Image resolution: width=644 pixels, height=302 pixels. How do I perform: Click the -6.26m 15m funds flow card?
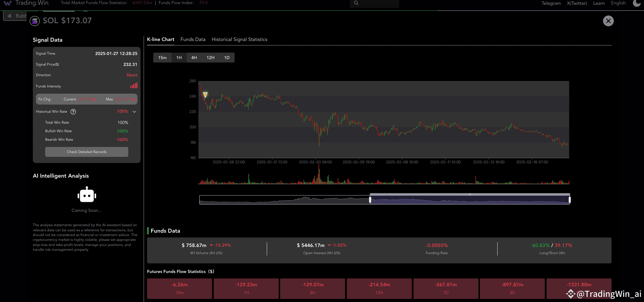tap(180, 289)
